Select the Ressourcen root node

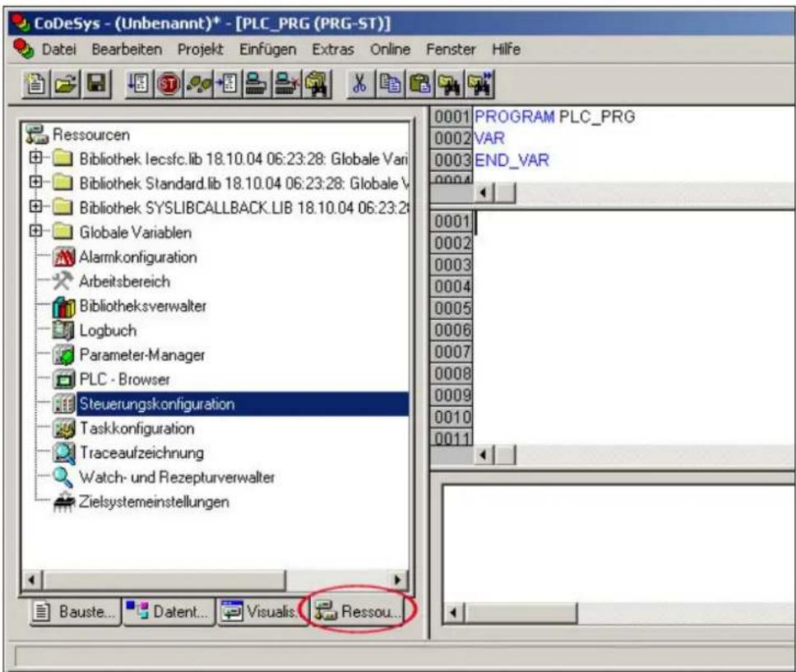pyautogui.click(x=91, y=135)
